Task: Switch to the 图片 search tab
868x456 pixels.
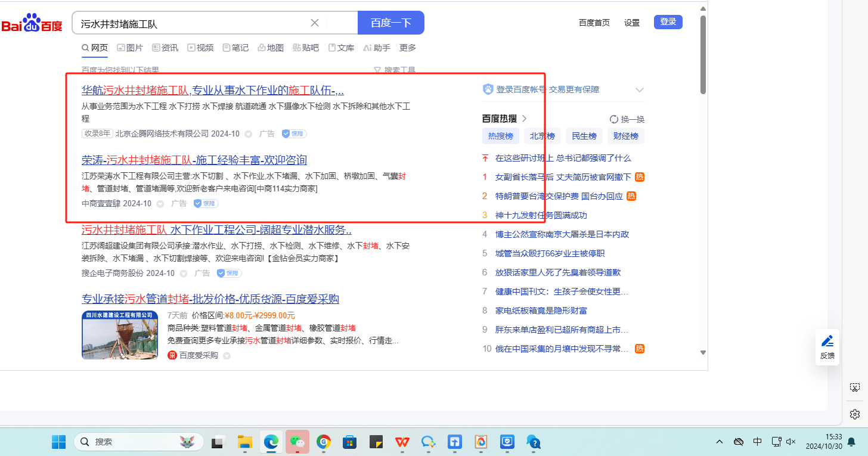Action: point(130,48)
